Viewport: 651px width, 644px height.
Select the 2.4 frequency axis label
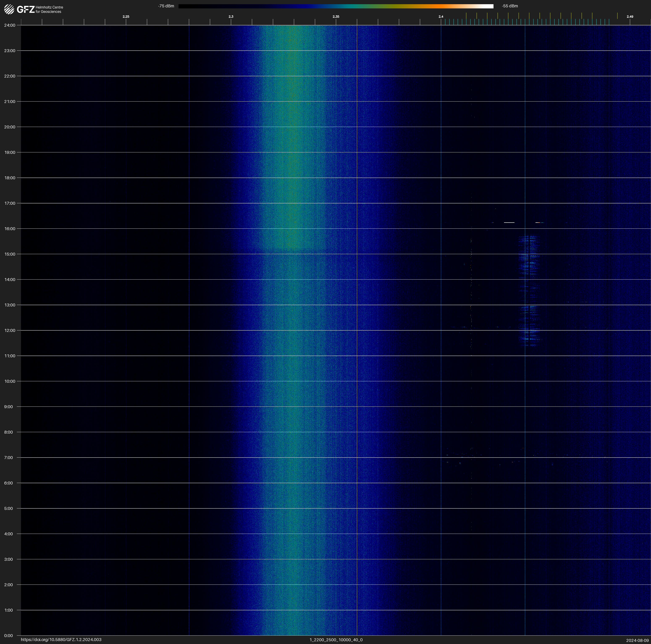[441, 17]
